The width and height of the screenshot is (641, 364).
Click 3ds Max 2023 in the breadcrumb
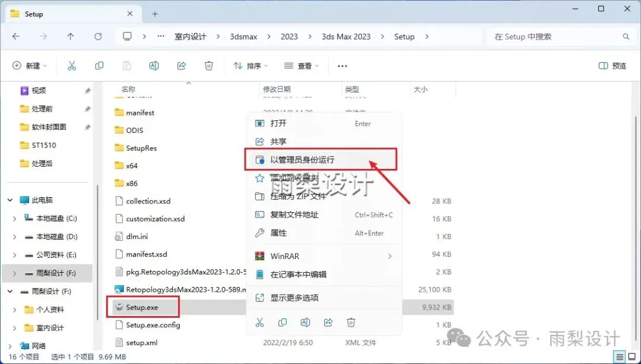point(346,36)
